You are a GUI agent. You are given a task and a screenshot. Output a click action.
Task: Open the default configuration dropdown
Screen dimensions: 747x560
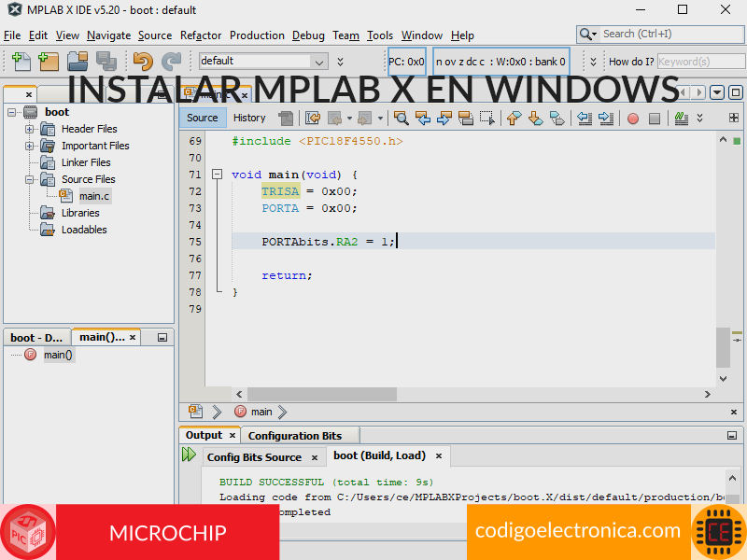click(319, 62)
